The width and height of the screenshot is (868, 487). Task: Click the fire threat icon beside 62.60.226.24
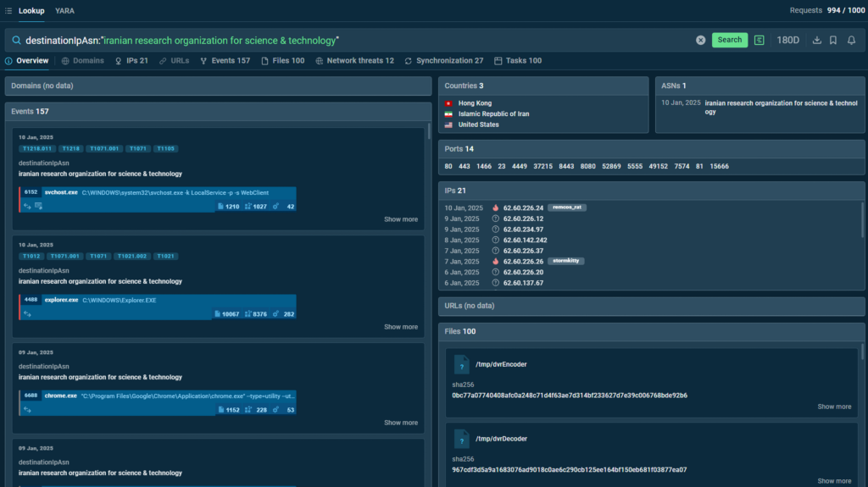(x=495, y=208)
